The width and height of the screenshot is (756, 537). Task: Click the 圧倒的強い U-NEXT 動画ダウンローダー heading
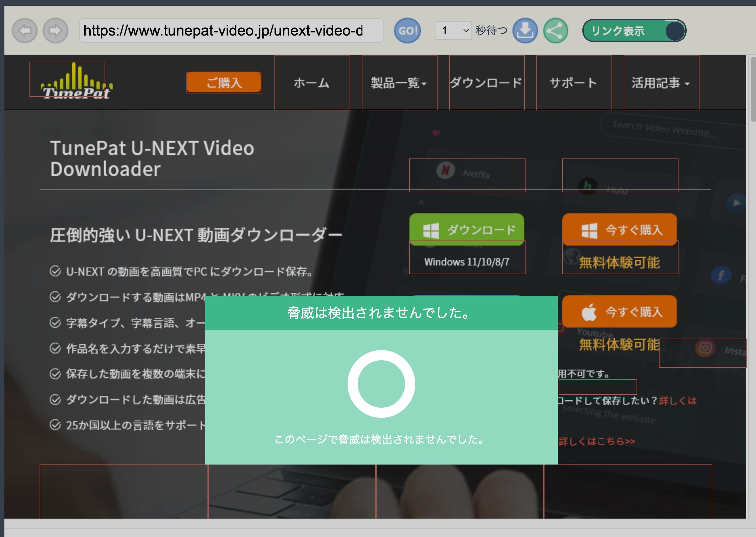[196, 235]
